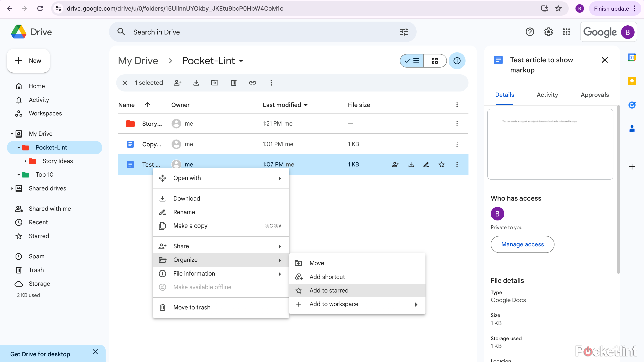The image size is (644, 362).
Task: Open the Pocket-Lint folder dropdown arrow
Action: [241, 61]
